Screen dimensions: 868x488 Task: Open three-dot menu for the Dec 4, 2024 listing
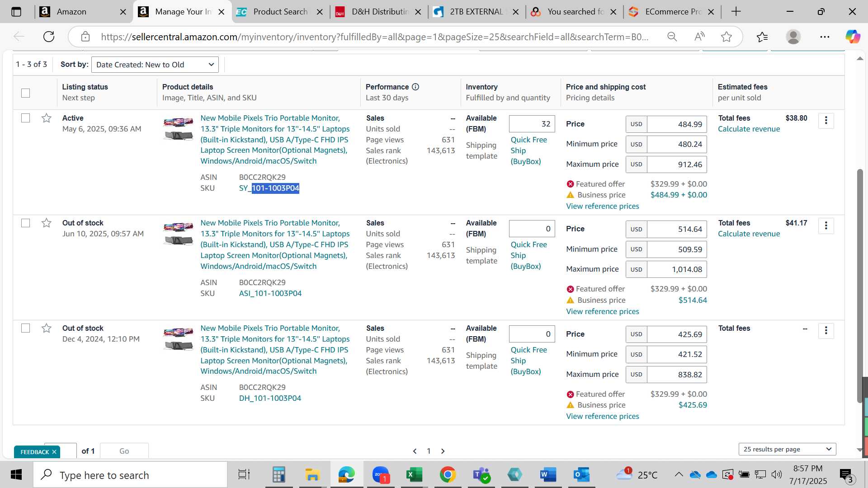826,331
